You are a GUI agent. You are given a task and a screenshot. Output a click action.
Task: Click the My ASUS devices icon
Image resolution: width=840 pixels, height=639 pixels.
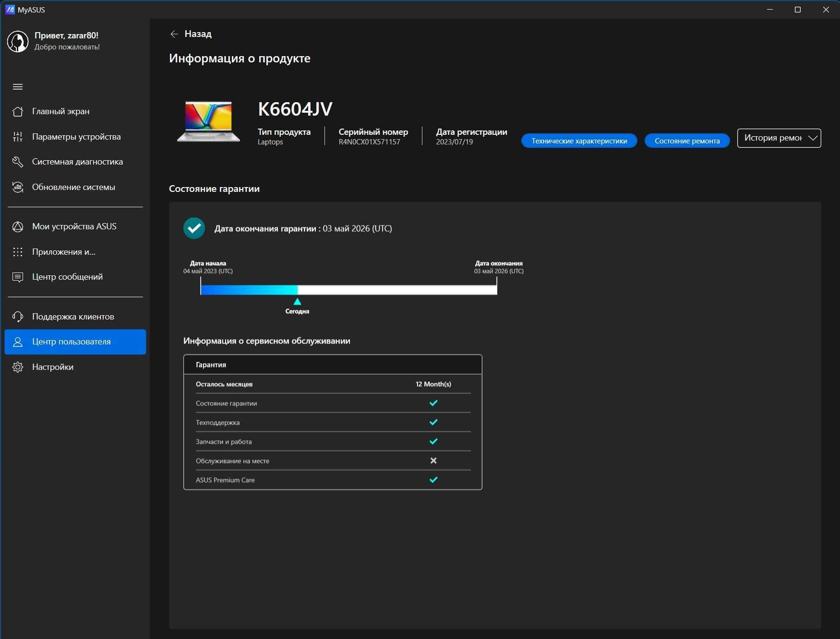pyautogui.click(x=18, y=226)
